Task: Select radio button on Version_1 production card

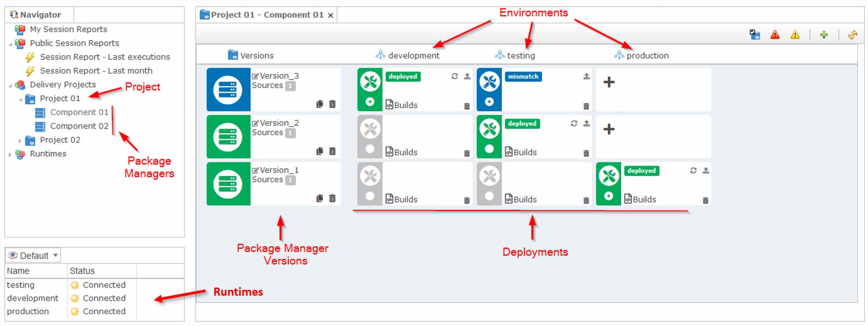Action: [x=609, y=196]
